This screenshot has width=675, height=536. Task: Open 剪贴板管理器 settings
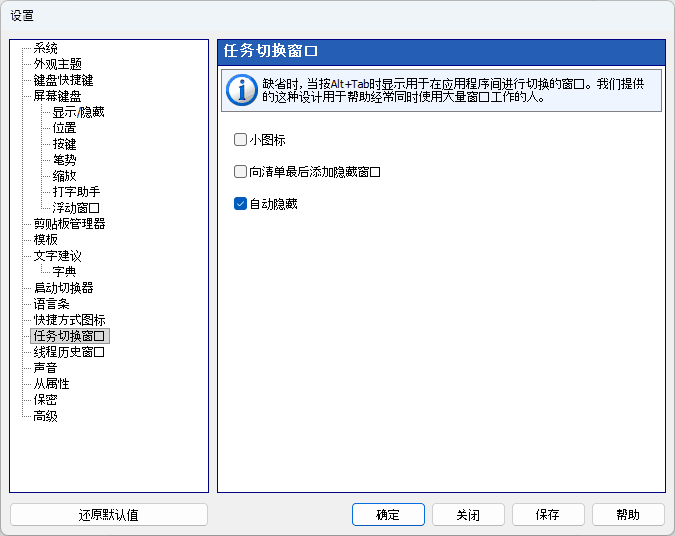pos(69,224)
